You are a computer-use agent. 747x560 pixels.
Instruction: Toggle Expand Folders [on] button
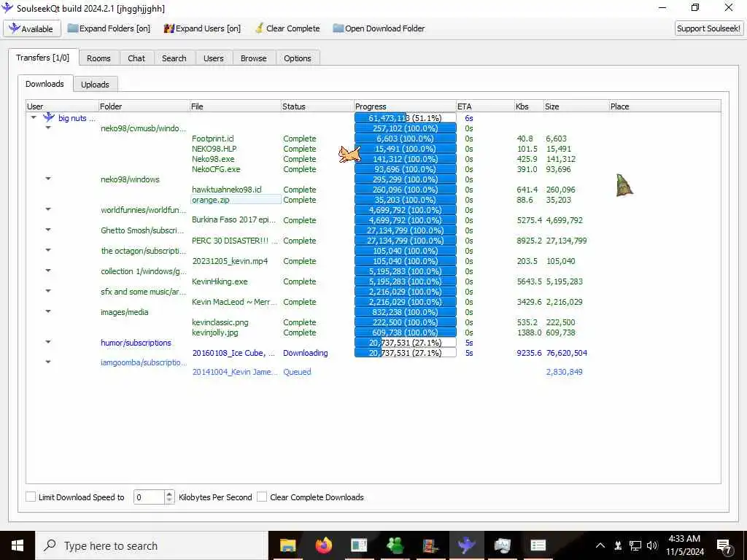point(109,28)
